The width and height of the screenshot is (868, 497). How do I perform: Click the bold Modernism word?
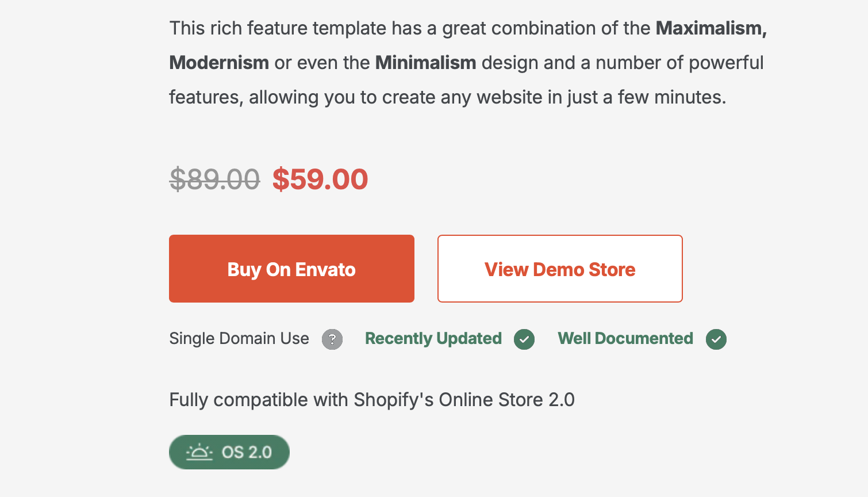(x=219, y=62)
